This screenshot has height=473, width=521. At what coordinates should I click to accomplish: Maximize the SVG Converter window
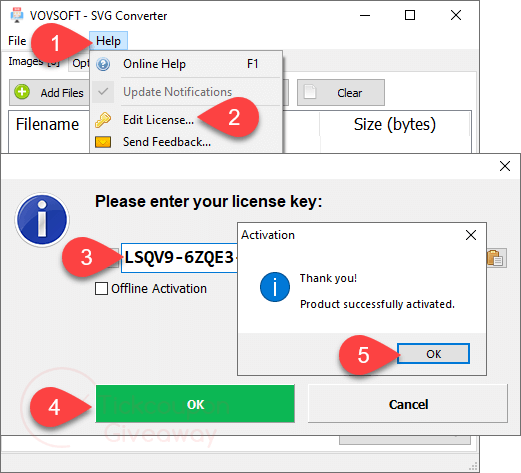[x=410, y=15]
